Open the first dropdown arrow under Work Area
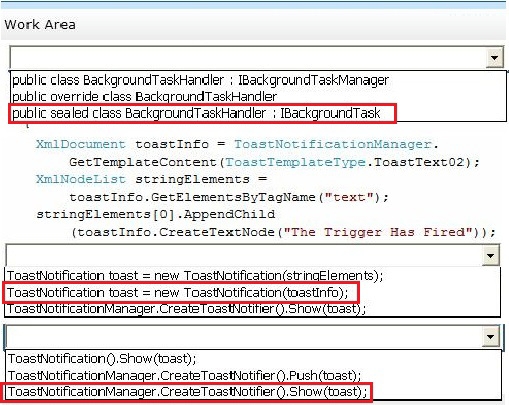 (x=494, y=58)
